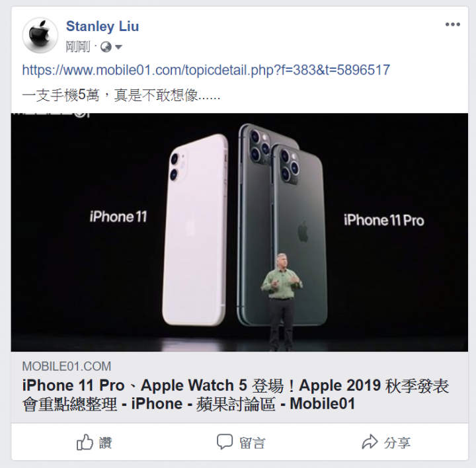Image resolution: width=476 pixels, height=468 pixels.
Task: Click the 留言 comment label
Action: point(252,443)
